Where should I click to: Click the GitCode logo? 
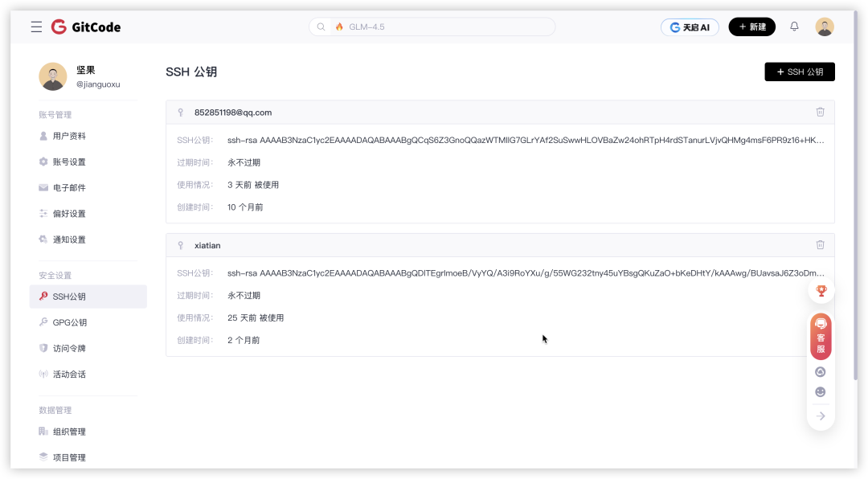(86, 27)
